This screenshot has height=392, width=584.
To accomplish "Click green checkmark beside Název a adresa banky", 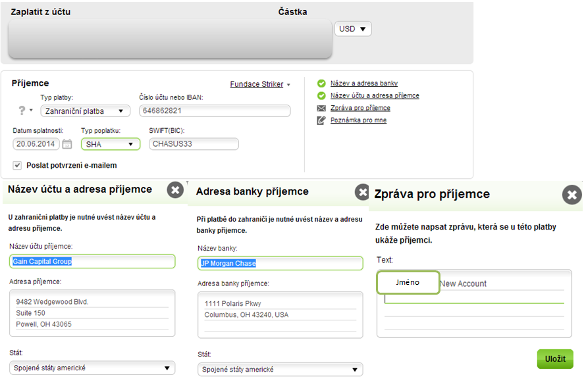I will (321, 84).
